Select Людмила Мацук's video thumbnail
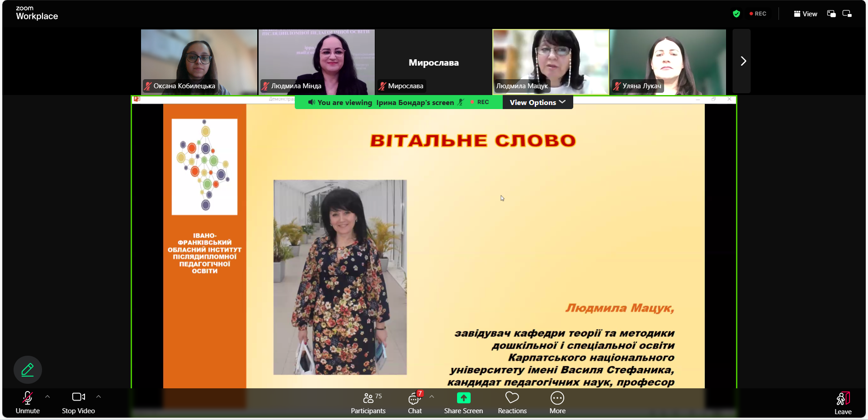 (551, 61)
